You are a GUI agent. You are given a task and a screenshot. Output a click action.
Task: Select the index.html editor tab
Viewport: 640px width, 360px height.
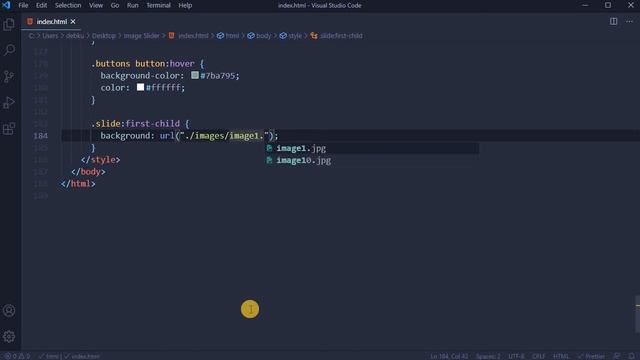(51, 22)
